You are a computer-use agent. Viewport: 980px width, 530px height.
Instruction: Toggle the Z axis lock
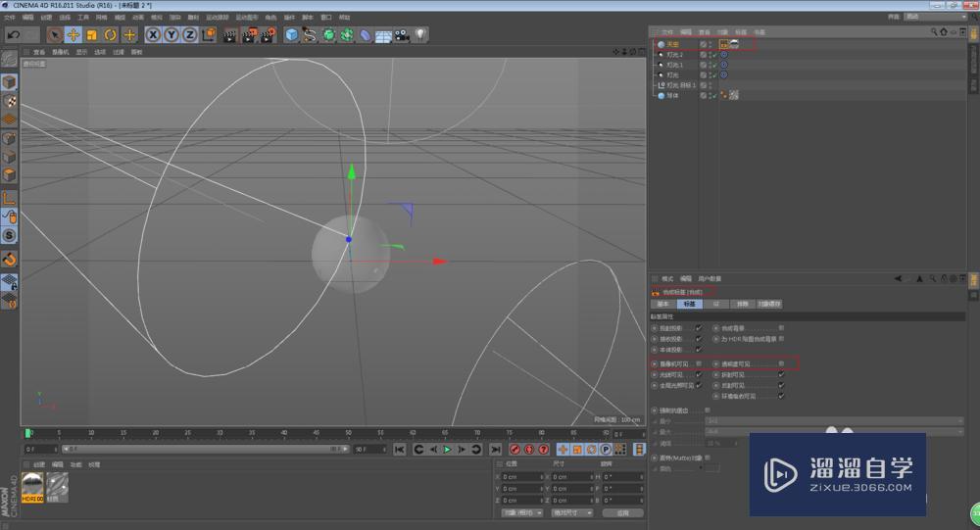(x=189, y=35)
